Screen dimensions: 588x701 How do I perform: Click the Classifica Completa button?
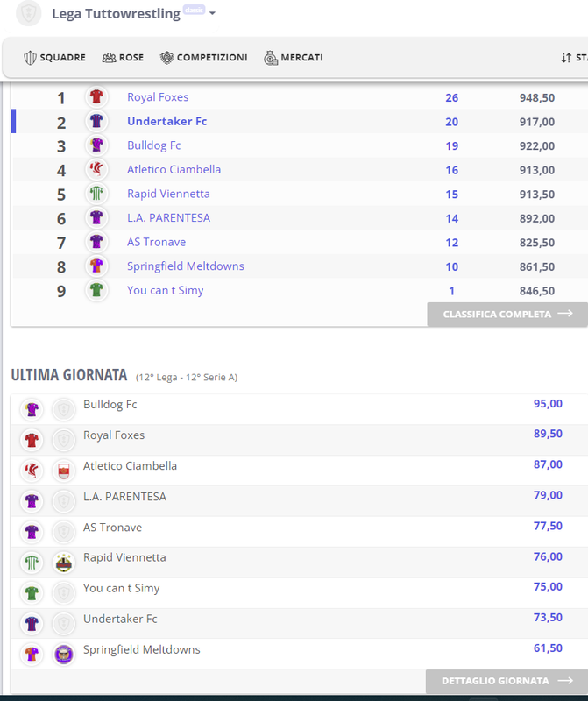(x=507, y=314)
